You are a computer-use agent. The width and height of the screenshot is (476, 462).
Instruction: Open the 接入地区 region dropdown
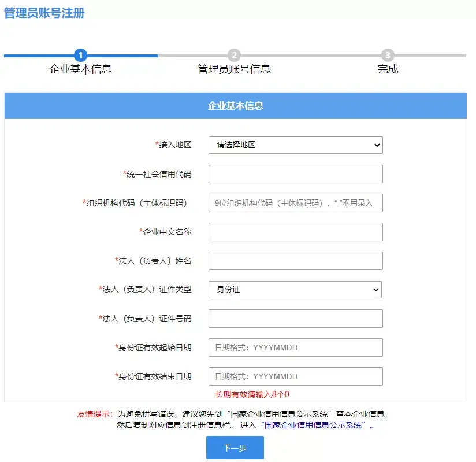coord(295,145)
